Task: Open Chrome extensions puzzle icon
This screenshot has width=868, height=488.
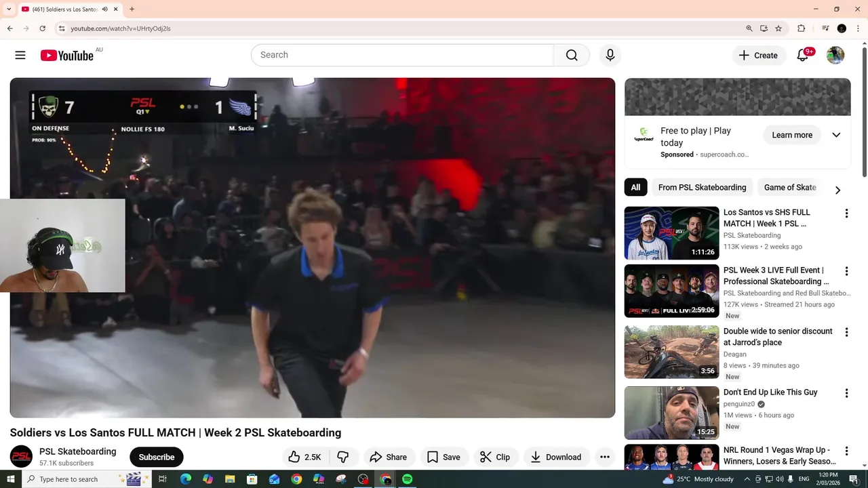Action: coord(801,28)
